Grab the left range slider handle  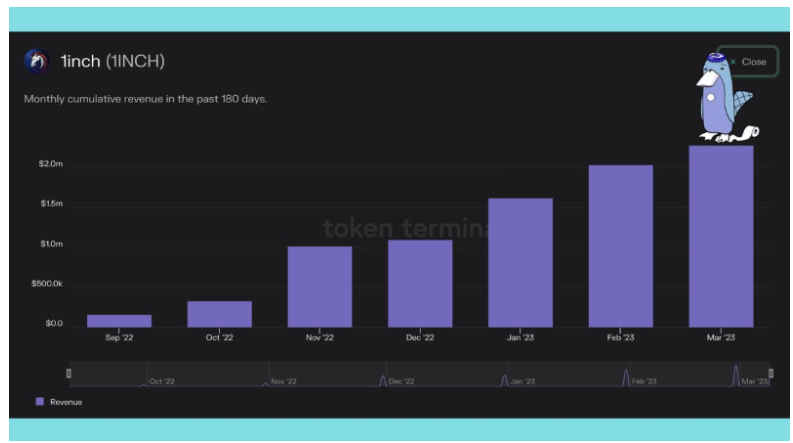tap(69, 374)
